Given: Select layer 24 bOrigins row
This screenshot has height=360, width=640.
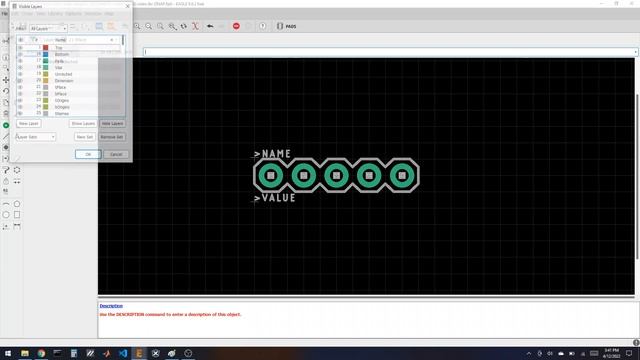Looking at the screenshot, I should [69, 107].
